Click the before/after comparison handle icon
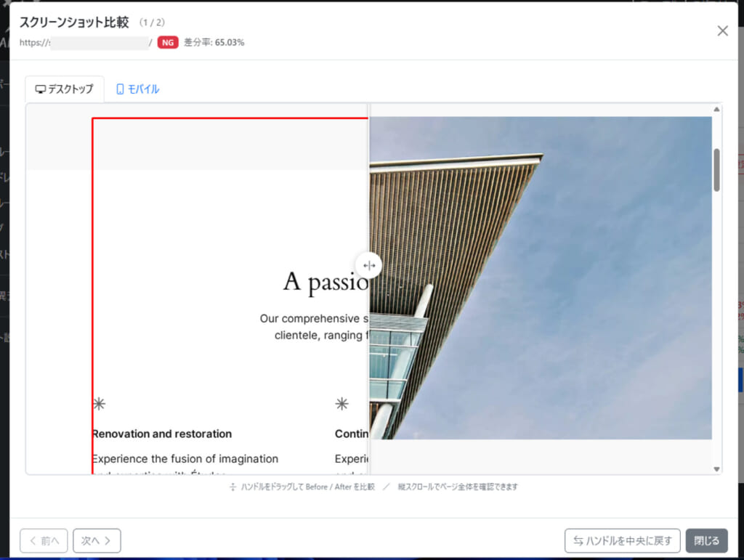744x560 pixels. (x=369, y=266)
